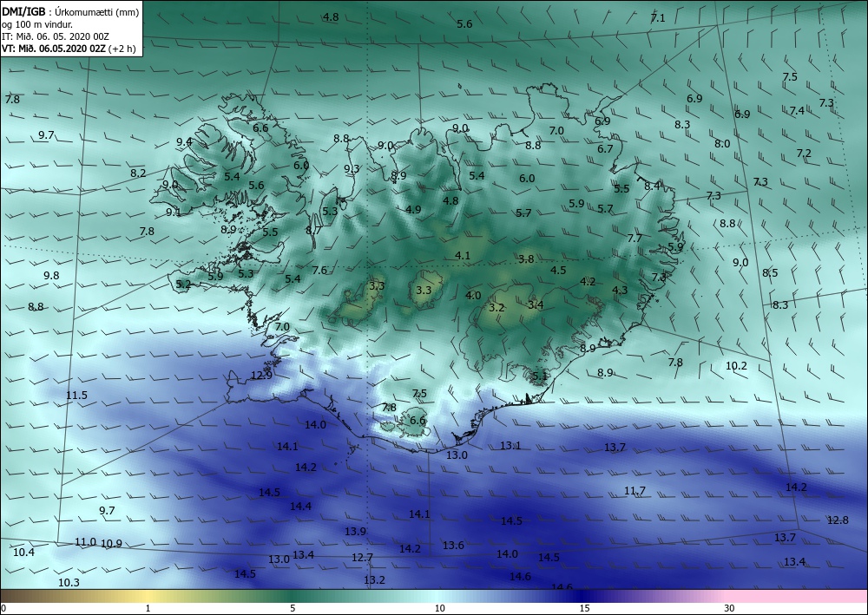Click the color scale label '0'
Viewport: 868px width, 615px height.
click(x=3, y=608)
